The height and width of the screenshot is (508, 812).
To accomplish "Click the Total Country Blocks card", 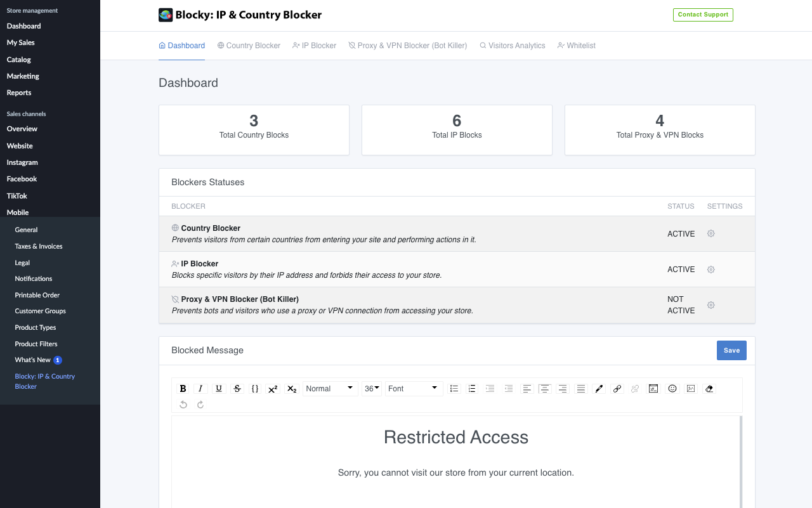I will [x=254, y=130].
